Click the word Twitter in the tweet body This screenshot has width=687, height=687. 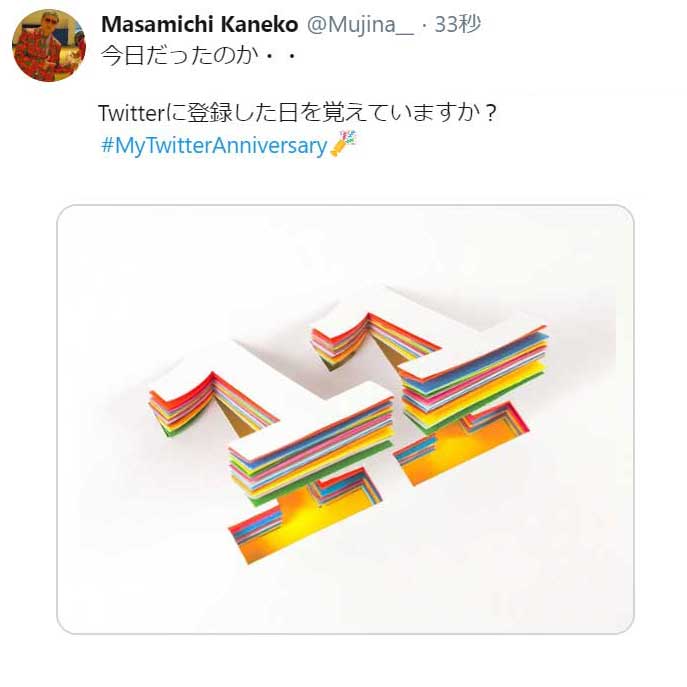click(x=131, y=113)
